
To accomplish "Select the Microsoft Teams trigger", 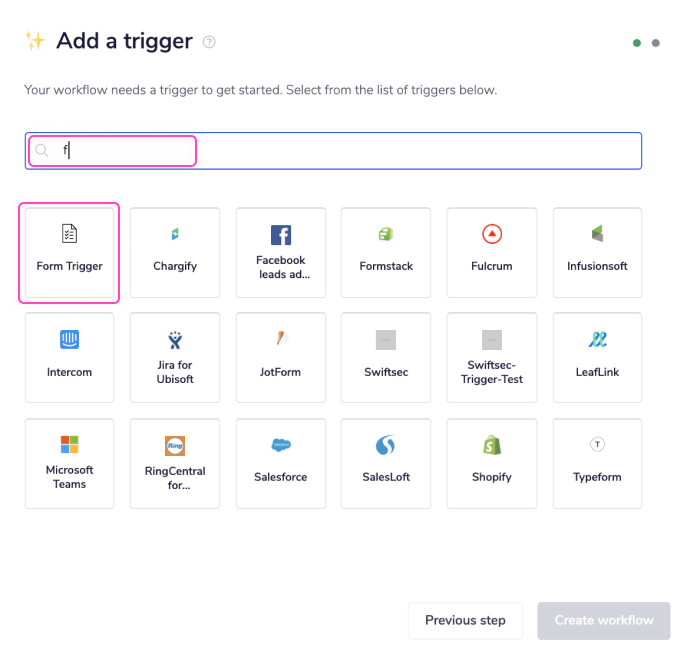I will tap(69, 463).
